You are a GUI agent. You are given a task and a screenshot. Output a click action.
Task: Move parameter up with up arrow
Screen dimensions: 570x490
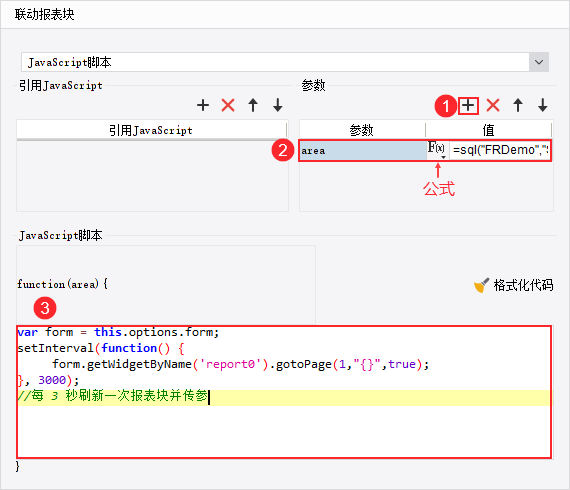pos(518,105)
